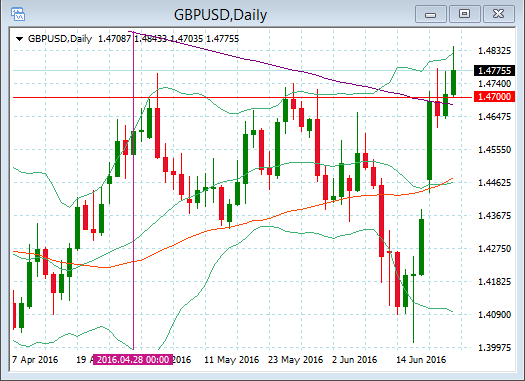Close the GBPUSD chart window
The width and height of the screenshot is (525, 381).
tap(499, 14)
